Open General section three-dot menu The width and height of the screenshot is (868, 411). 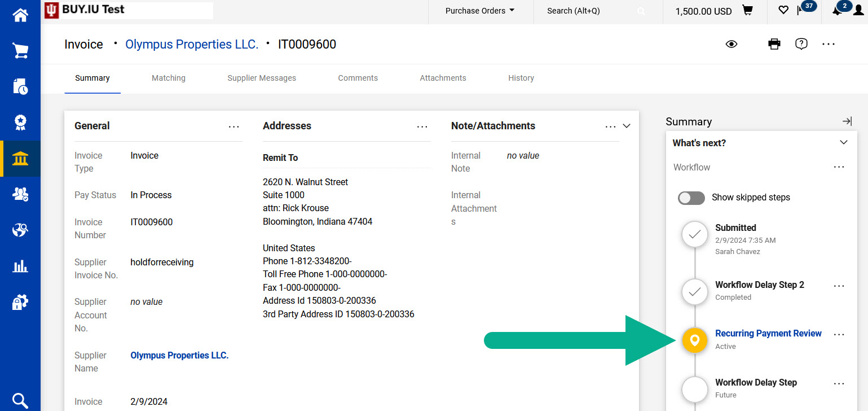click(234, 127)
